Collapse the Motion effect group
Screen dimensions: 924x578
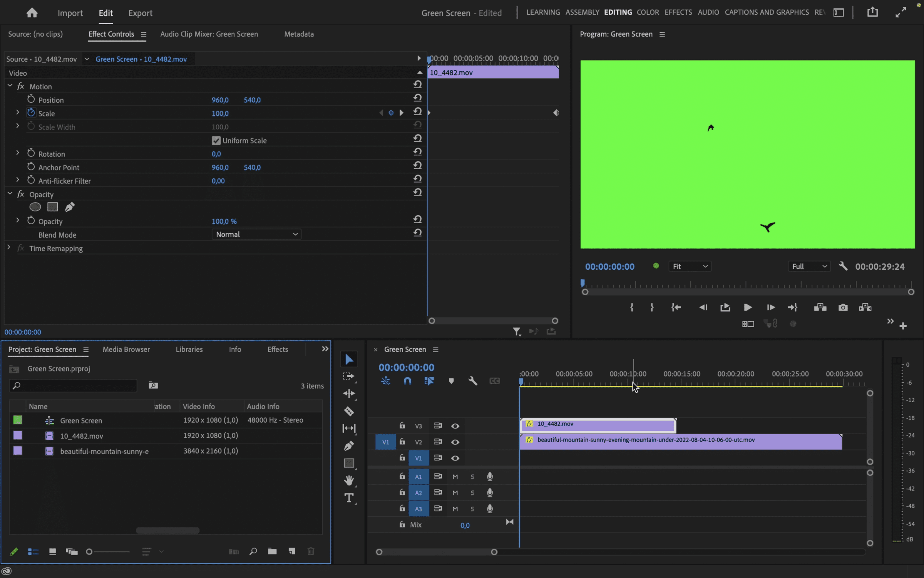tap(10, 86)
